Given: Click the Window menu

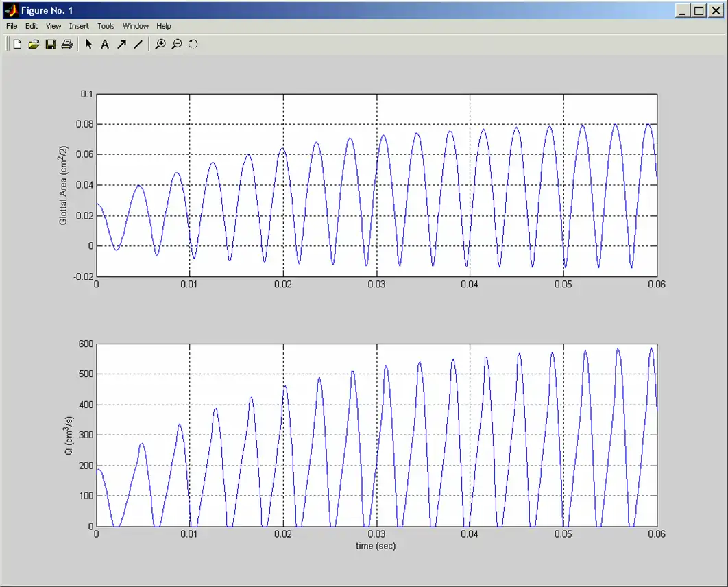Looking at the screenshot, I should tap(135, 26).
